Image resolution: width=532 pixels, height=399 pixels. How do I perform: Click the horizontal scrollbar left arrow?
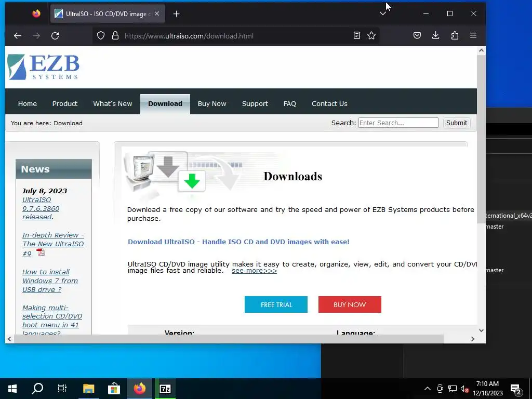click(x=9, y=339)
